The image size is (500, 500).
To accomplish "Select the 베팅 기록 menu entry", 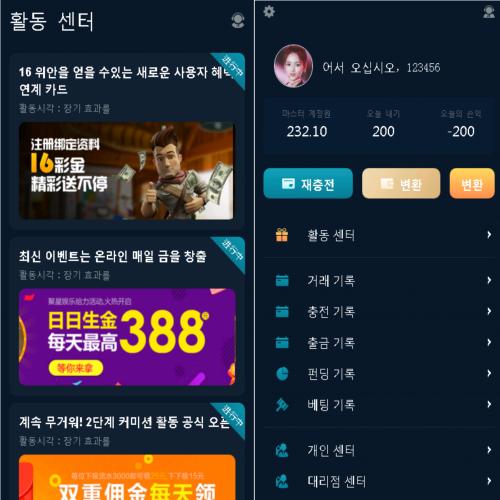I will [382, 405].
